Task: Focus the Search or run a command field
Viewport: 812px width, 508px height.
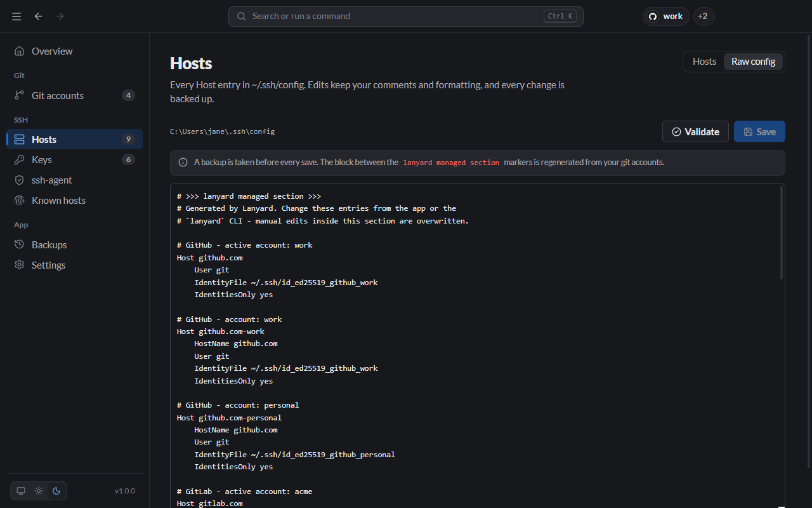Action: tap(406, 17)
